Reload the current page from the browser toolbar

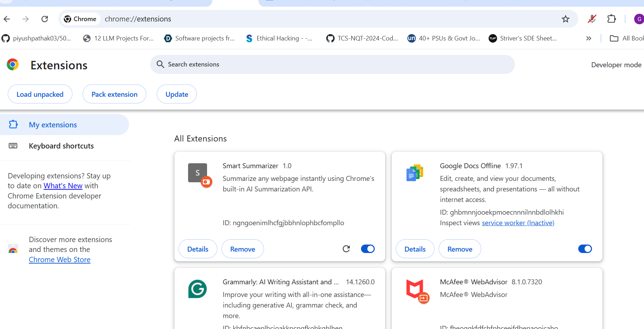coord(45,19)
